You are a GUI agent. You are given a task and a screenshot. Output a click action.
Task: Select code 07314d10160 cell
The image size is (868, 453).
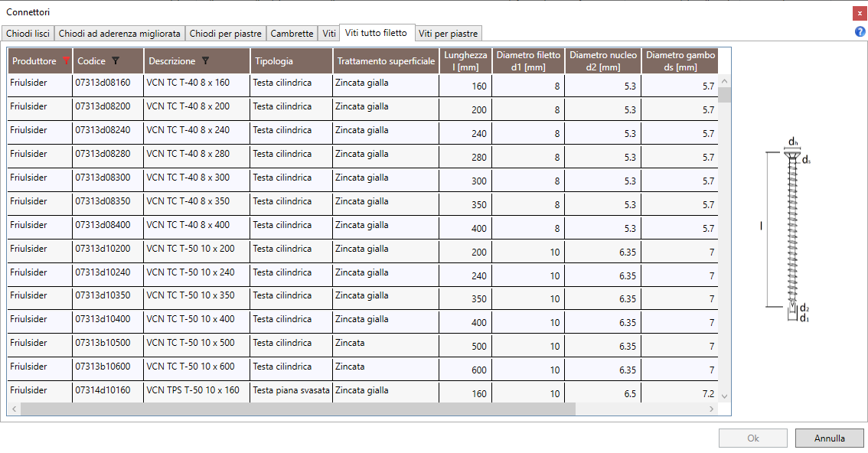click(107, 392)
